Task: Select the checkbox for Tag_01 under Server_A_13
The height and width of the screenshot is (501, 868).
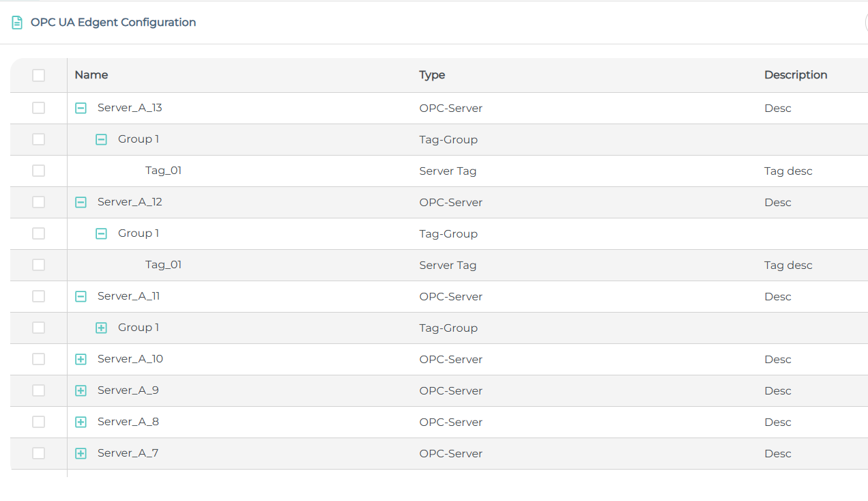Action: [x=38, y=171]
